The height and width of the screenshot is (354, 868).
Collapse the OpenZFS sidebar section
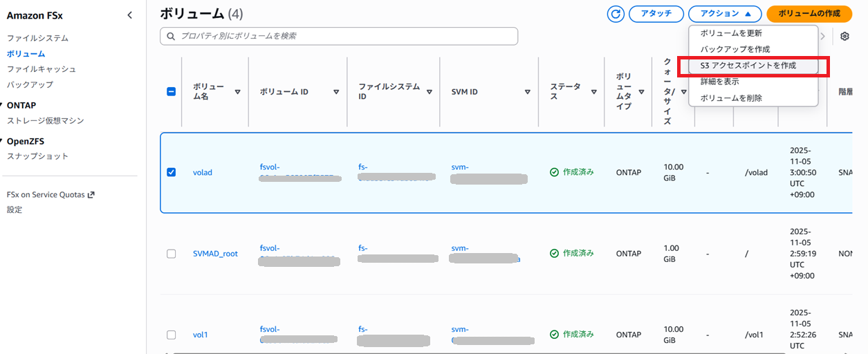click(x=3, y=141)
